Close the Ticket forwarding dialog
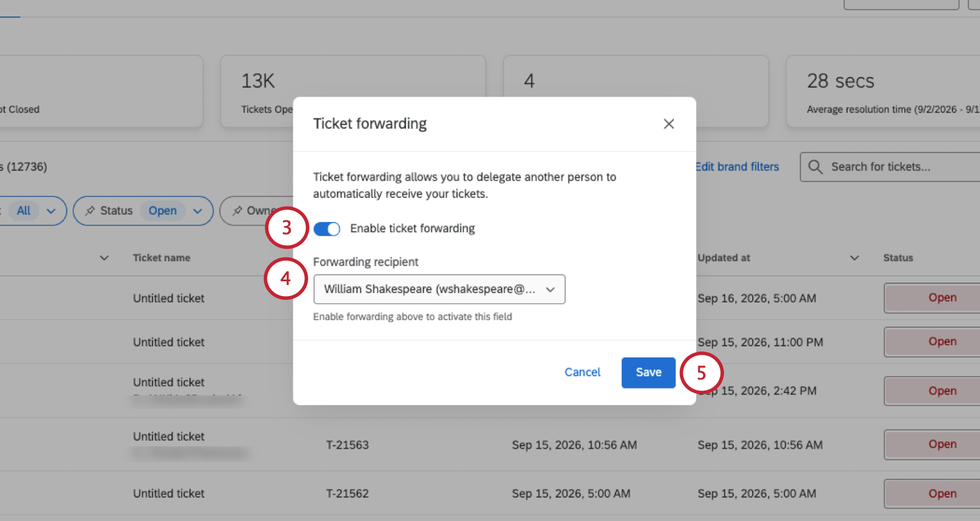The height and width of the screenshot is (521, 980). (669, 124)
